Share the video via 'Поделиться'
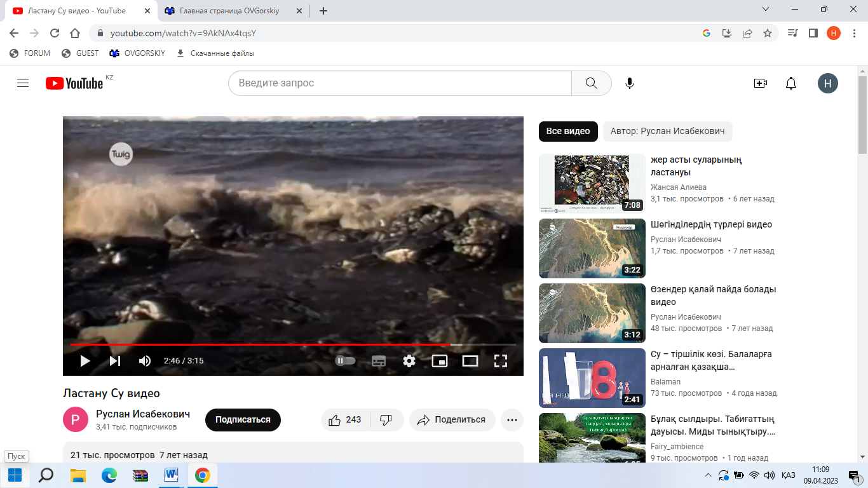 tap(452, 420)
